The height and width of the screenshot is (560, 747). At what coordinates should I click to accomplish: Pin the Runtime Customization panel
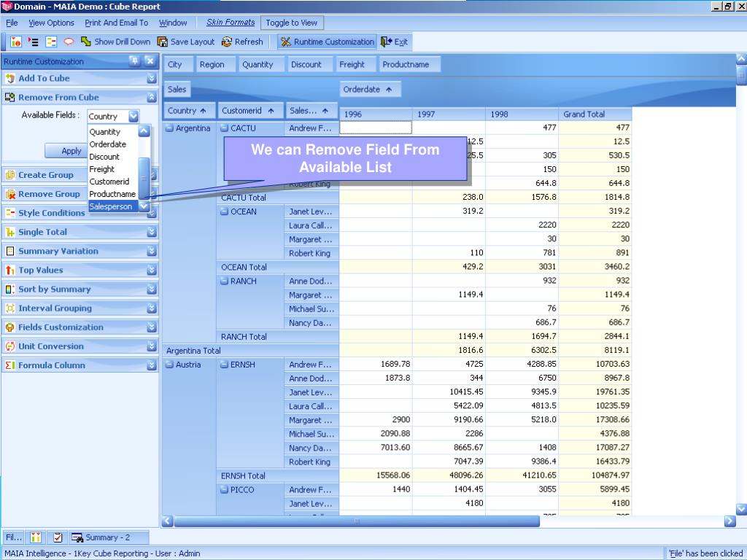(x=135, y=61)
